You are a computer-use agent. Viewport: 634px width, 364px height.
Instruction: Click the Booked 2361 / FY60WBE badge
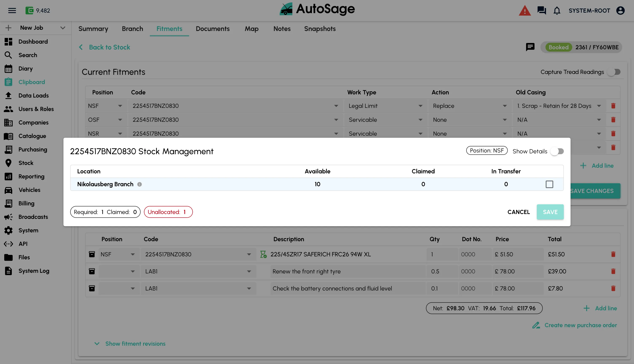[x=581, y=47]
